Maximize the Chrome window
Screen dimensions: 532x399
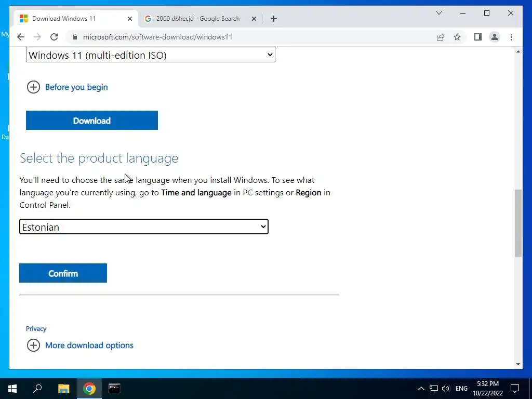point(486,13)
